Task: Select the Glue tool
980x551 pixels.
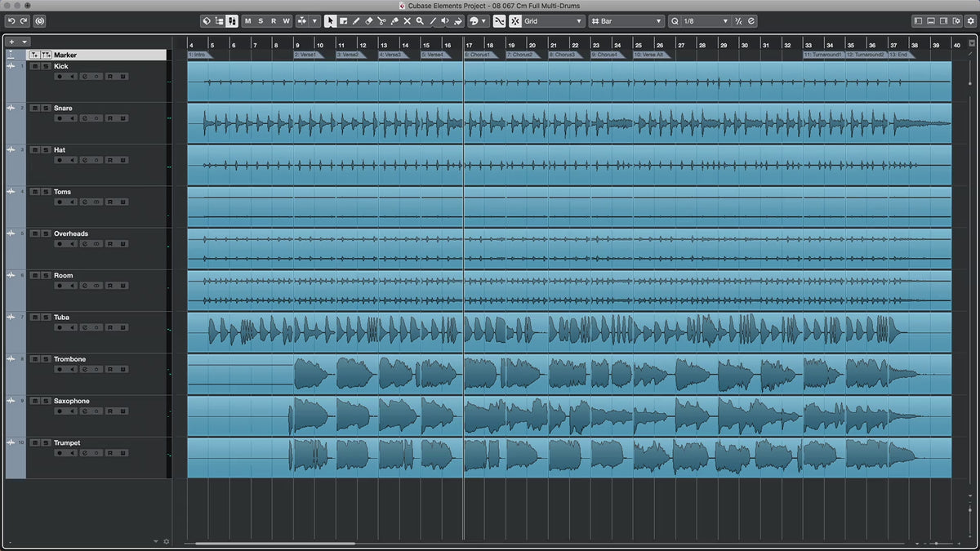Action: point(394,21)
